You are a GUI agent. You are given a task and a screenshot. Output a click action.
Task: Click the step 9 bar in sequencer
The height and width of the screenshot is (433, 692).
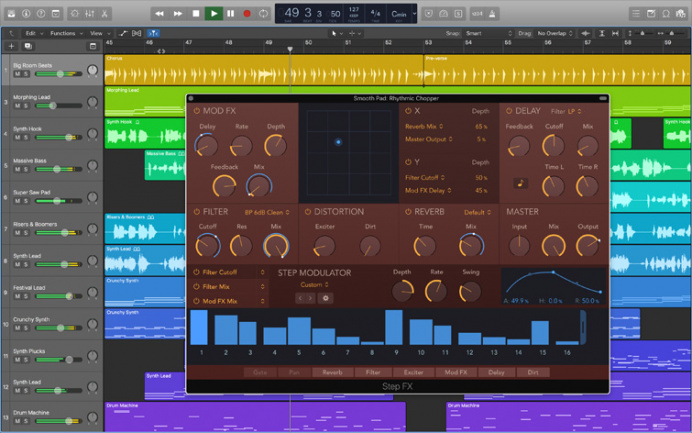coord(394,327)
